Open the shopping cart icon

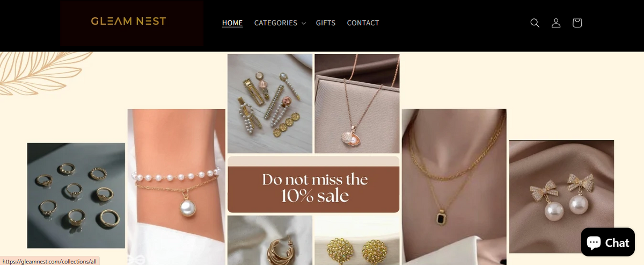(x=577, y=23)
